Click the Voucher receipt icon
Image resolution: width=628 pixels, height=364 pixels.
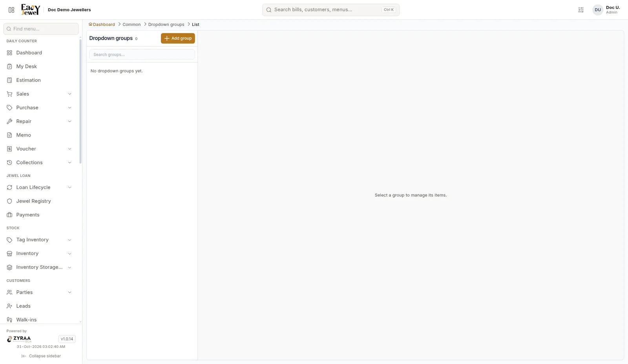tap(9, 149)
